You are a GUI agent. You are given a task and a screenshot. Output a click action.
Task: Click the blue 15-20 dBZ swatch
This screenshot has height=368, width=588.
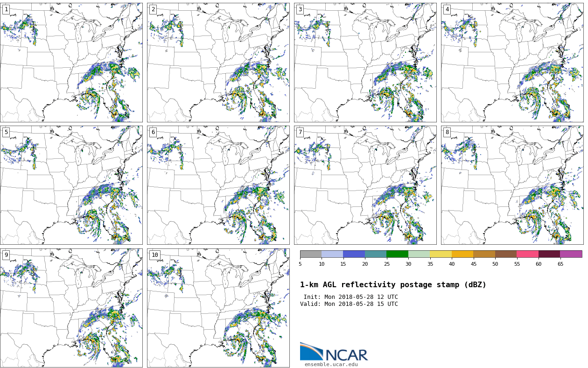click(x=354, y=254)
